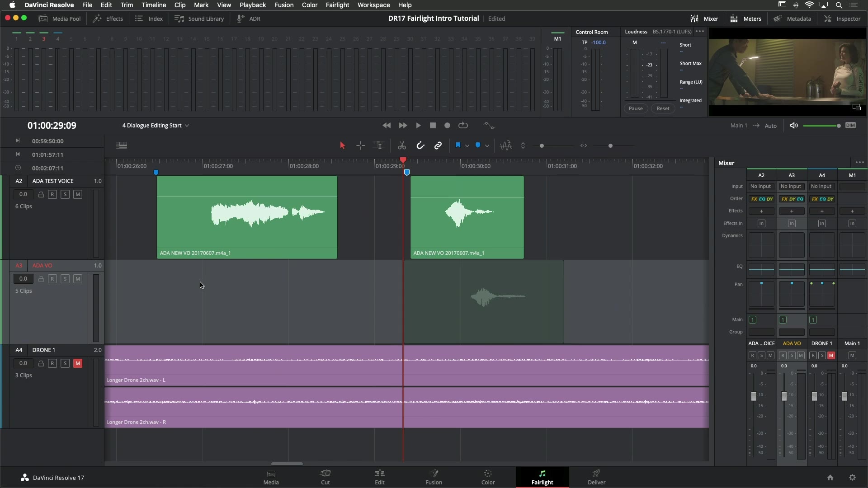Screen dimensions: 868x488
Task: Stop playback with the stop button
Action: click(x=433, y=126)
